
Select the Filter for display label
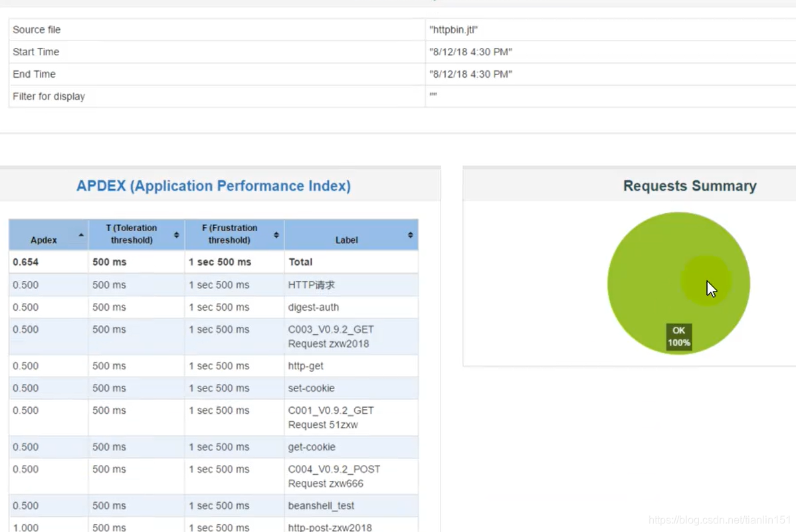pos(49,96)
